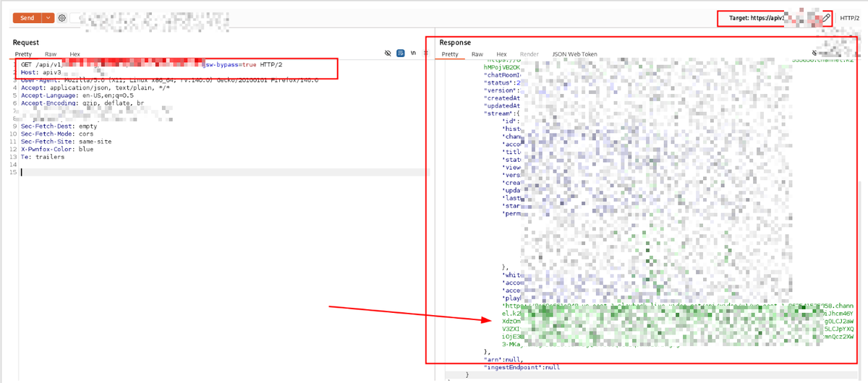Screen dimensions: 868x383
Task: Click the HTTP/2 protocol indicator
Action: (x=849, y=17)
